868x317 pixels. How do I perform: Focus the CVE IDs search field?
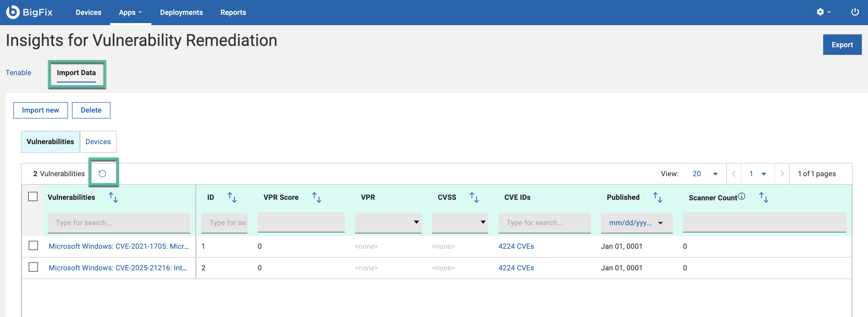click(x=544, y=223)
